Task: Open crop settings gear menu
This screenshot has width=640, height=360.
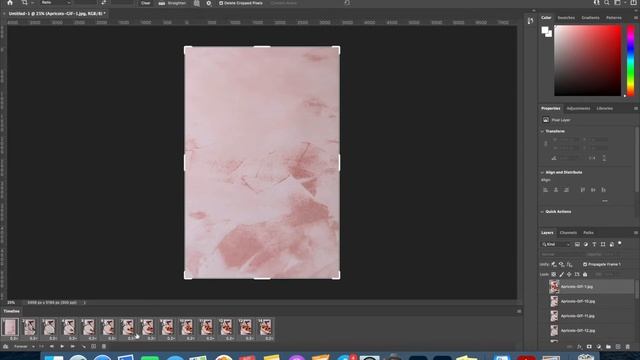Action: tap(209, 3)
